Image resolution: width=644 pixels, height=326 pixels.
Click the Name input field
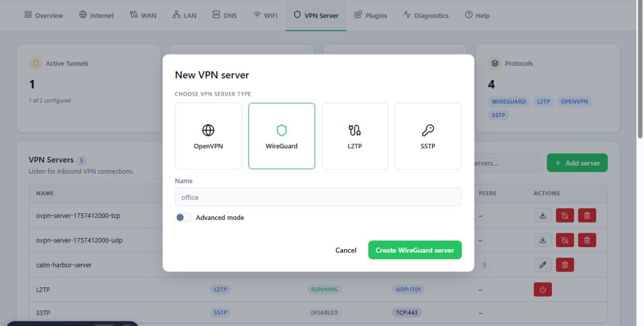coord(318,197)
